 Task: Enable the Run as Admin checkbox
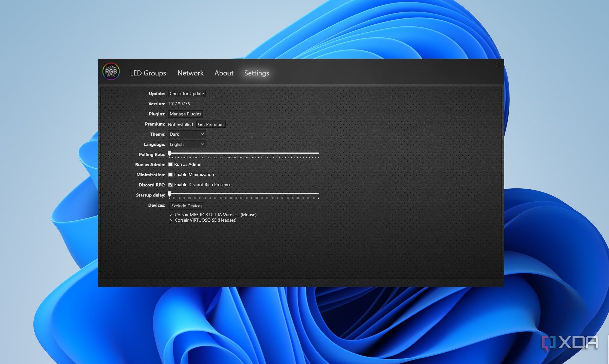[x=170, y=164]
